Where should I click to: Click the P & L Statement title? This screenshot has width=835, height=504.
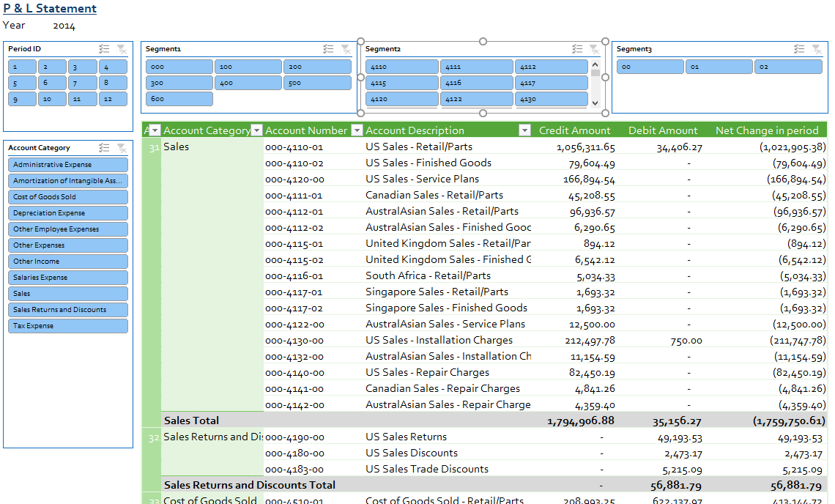pyautogui.click(x=50, y=9)
